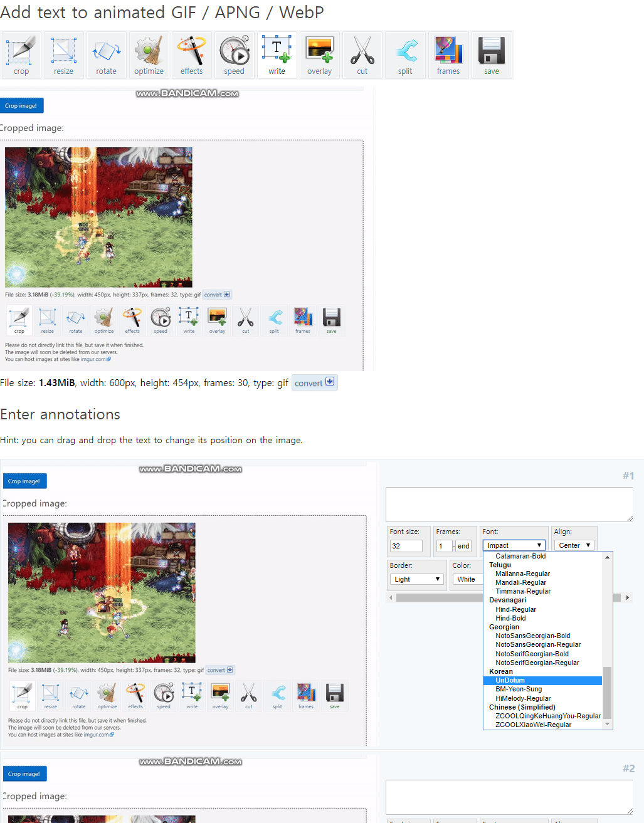Choose the overlay tool
The image size is (644, 823).
[319, 55]
